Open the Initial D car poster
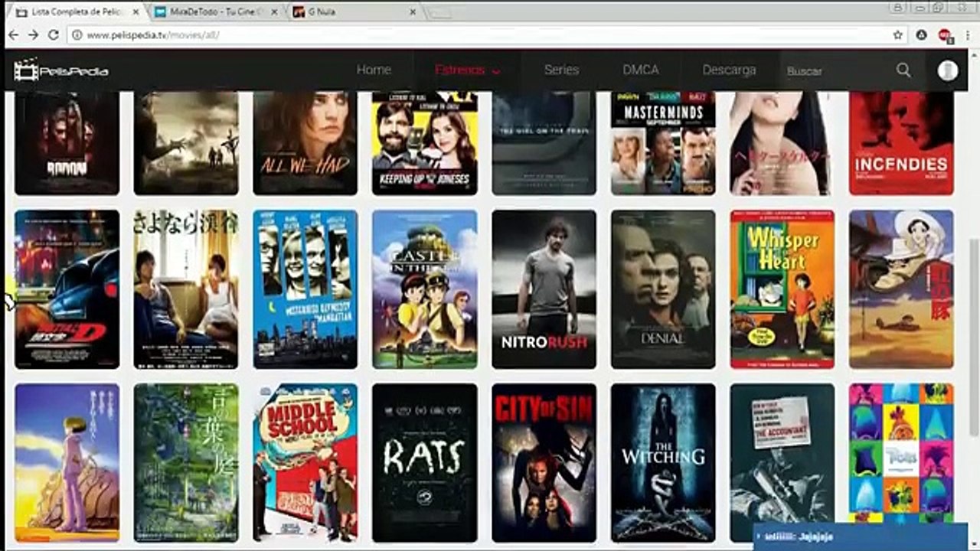 pos(67,289)
